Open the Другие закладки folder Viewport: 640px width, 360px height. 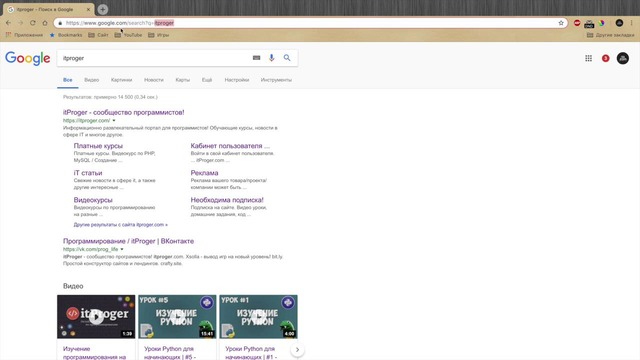(611, 35)
